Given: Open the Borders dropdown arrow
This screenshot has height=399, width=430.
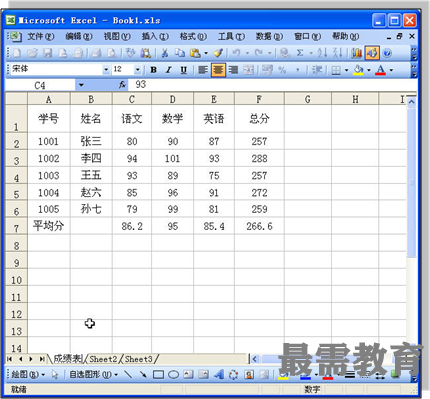Looking at the screenshot, I should [346, 70].
